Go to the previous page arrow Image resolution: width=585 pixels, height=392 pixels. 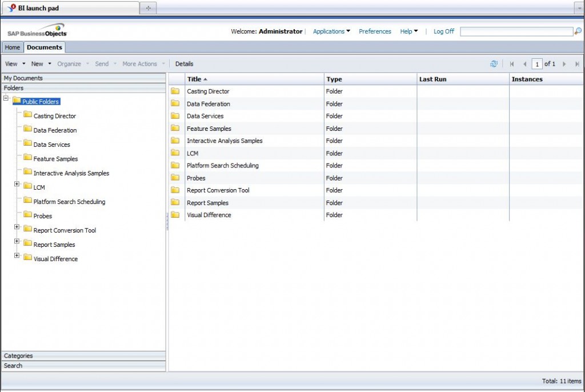click(525, 64)
